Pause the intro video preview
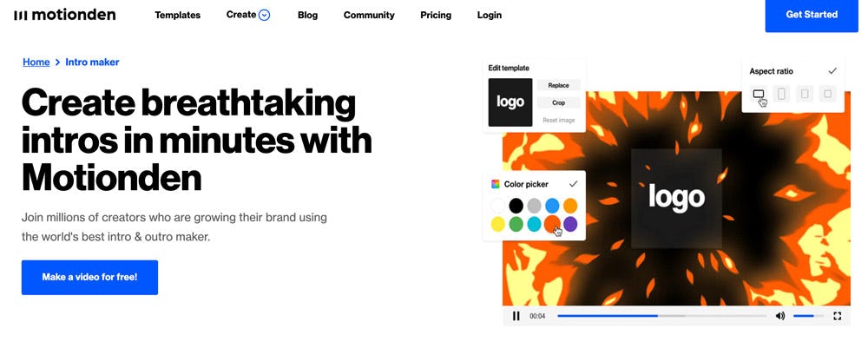The height and width of the screenshot is (355, 868). 516,316
